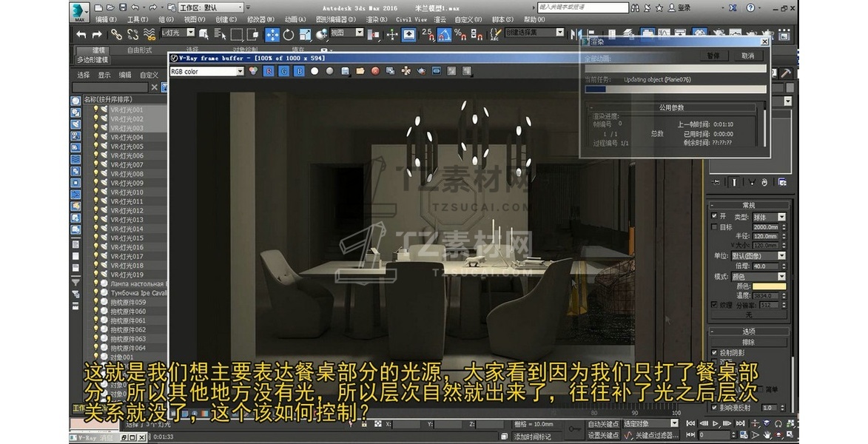
Task: Open the 修改器(M) menu
Action: tap(260, 19)
